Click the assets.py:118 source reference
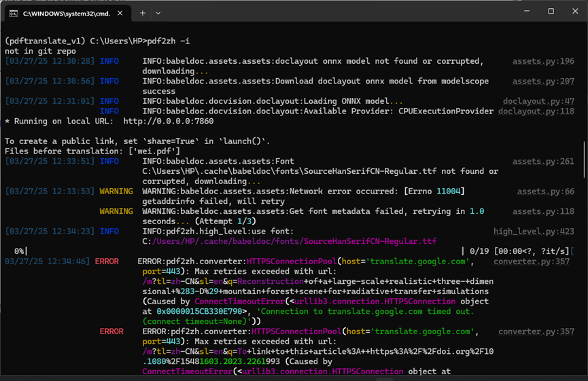Image resolution: width=588 pixels, height=381 pixels. coord(543,211)
